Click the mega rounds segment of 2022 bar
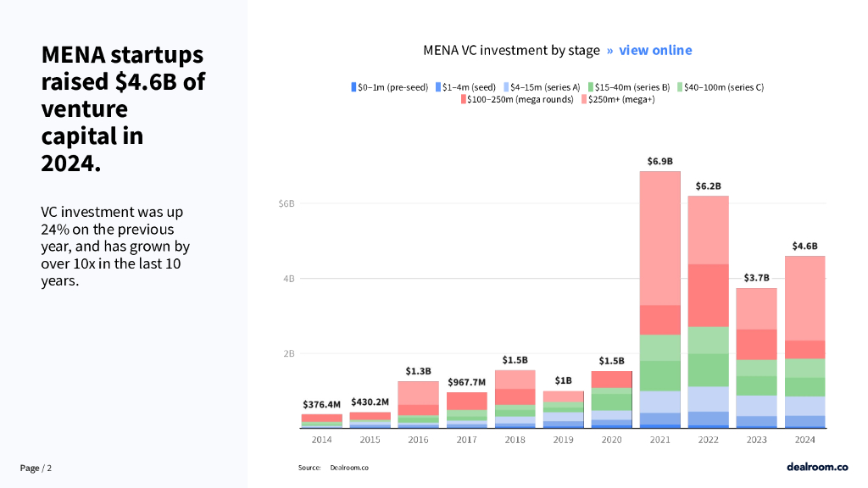Viewport: 868px width, 488px height. coord(709,295)
